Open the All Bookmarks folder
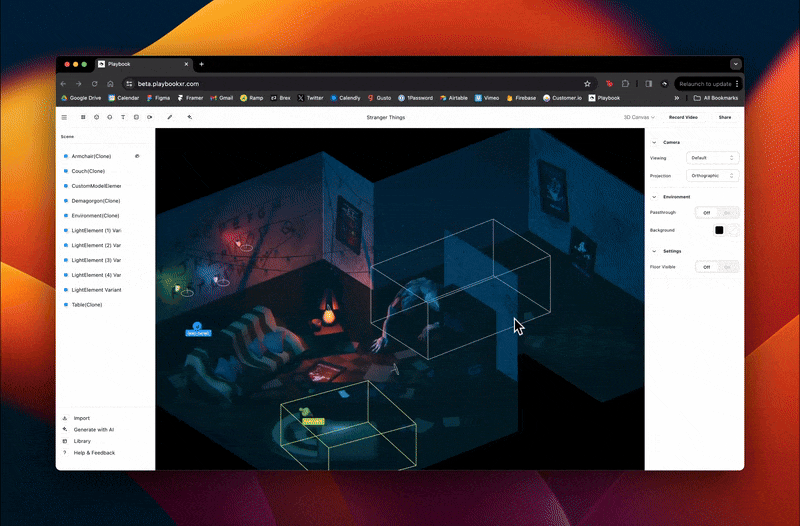 click(716, 98)
